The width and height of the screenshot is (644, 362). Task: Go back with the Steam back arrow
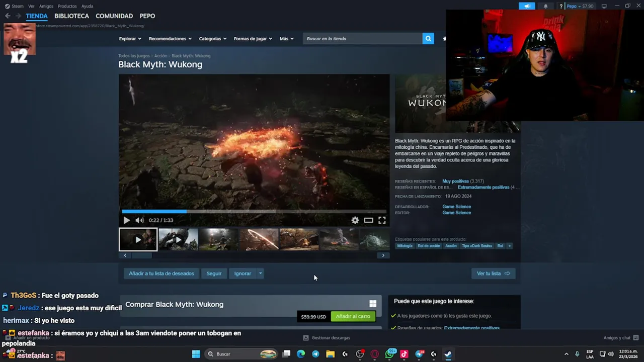[8, 16]
